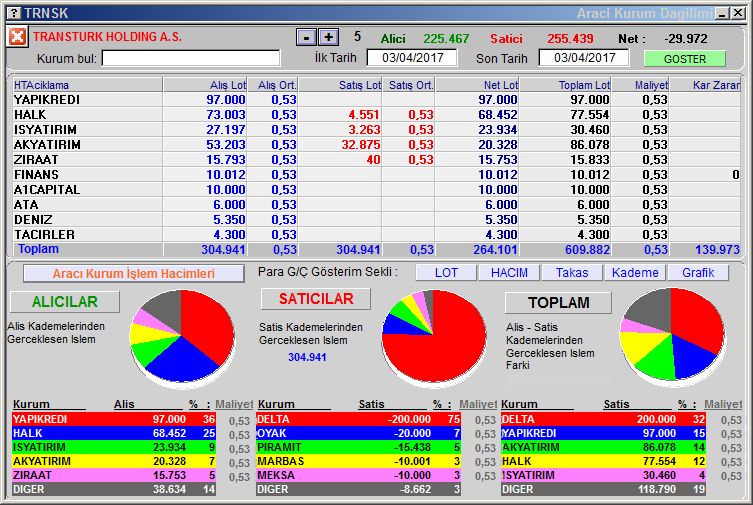This screenshot has width=753, height=505.
Task: Sort by Kar Zarar column header
Action: click(705, 85)
